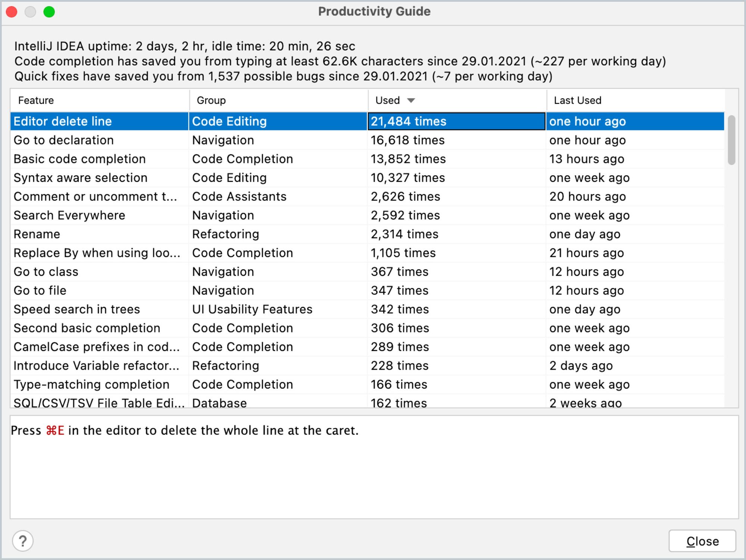This screenshot has height=560, width=746.
Task: Click the 2,314 times cell
Action: tap(457, 234)
